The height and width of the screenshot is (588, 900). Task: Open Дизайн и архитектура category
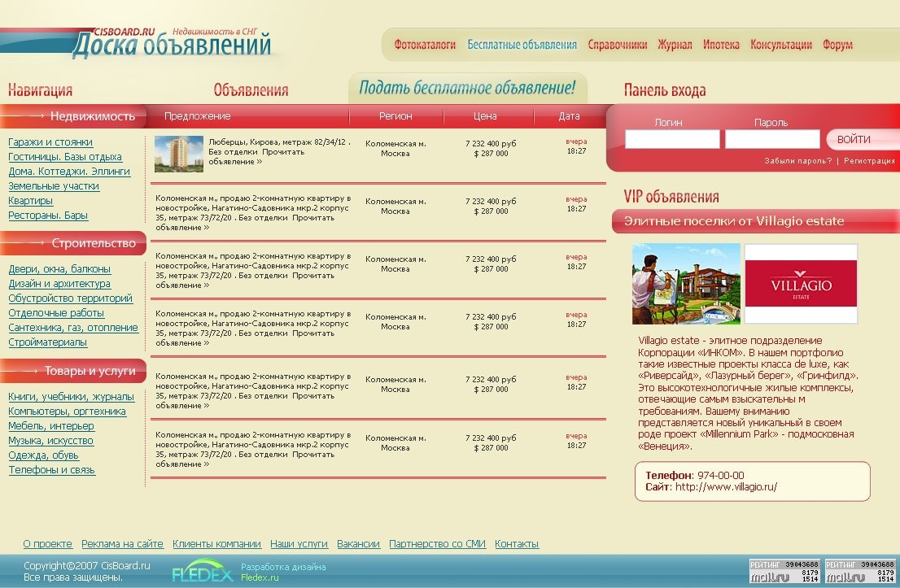point(59,284)
